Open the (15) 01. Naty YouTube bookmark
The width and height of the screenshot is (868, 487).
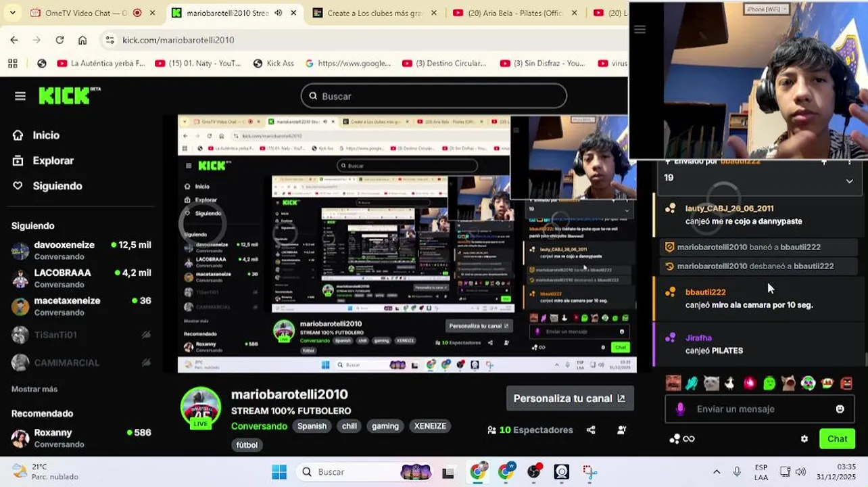(198, 64)
